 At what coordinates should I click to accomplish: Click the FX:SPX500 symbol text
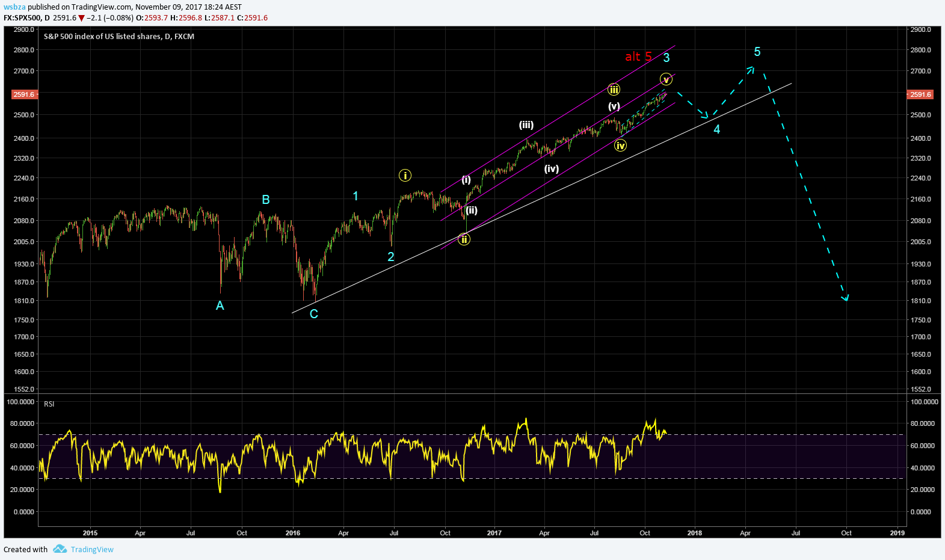click(x=23, y=18)
